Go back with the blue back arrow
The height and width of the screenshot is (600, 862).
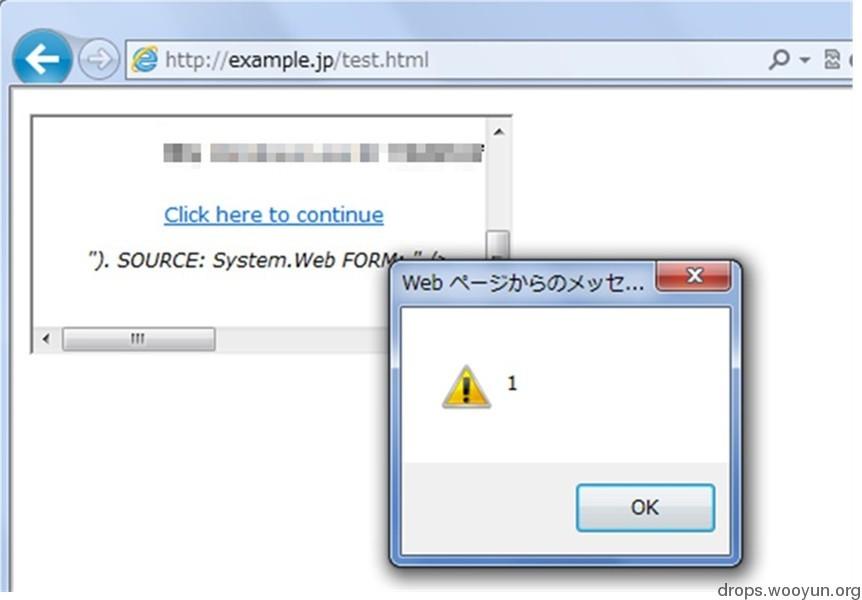point(42,59)
